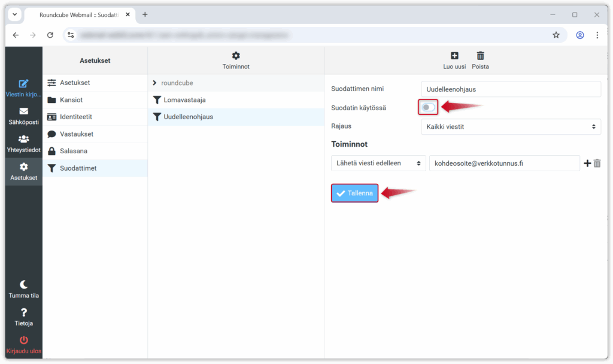Click the Tallenna save button
This screenshot has width=613, height=364.
(354, 193)
